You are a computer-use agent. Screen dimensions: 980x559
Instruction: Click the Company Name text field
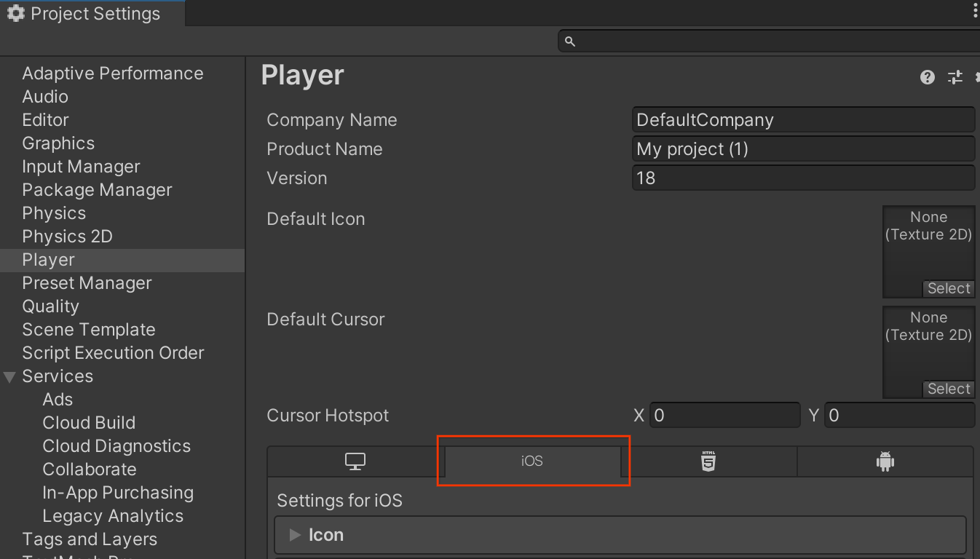point(802,120)
